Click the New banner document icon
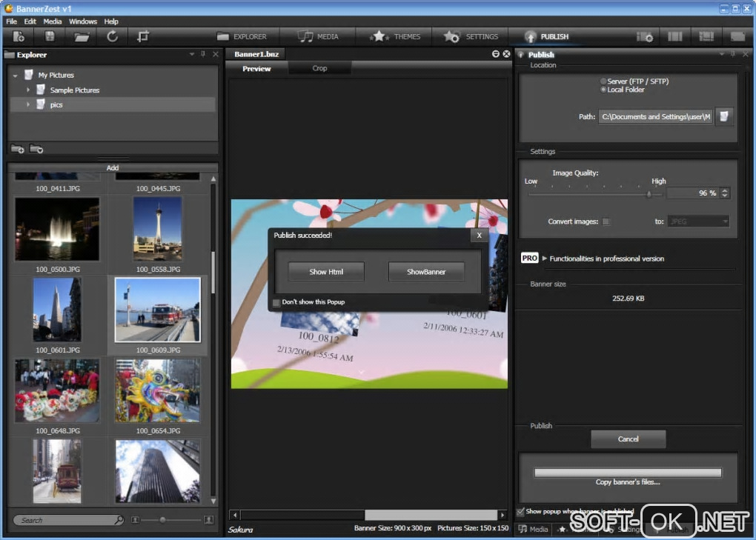 (x=19, y=36)
